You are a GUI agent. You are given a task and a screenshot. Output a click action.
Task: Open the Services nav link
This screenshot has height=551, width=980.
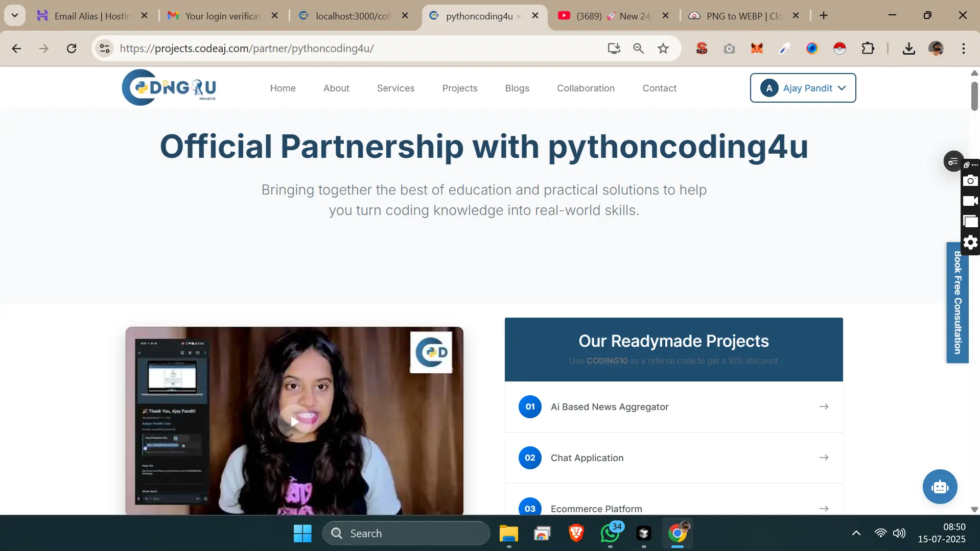point(395,88)
